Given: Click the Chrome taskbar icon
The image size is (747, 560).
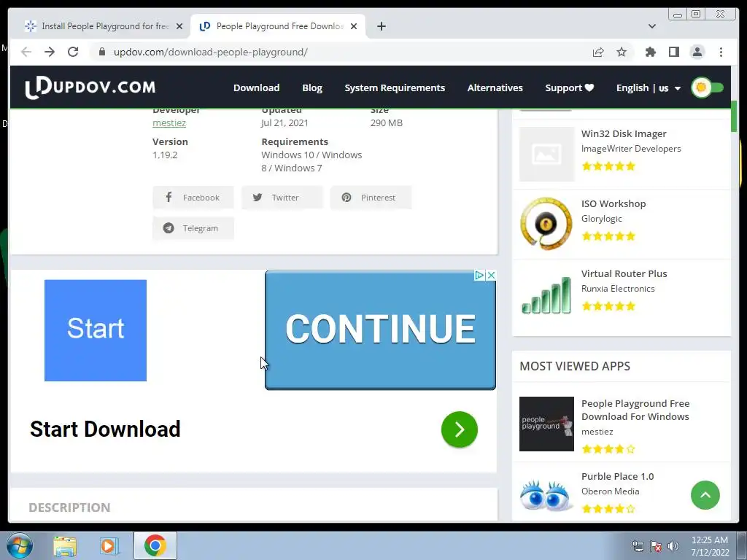Looking at the screenshot, I should pos(155,545).
